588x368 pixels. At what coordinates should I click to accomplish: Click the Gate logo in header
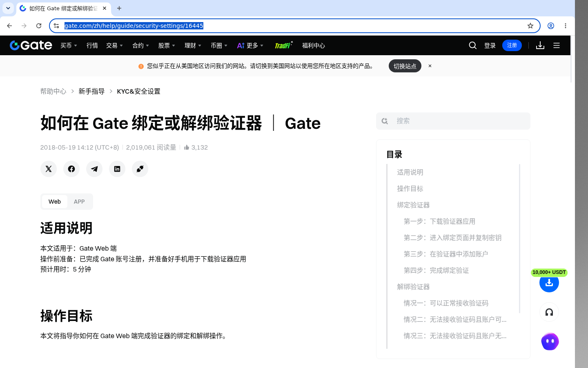click(x=31, y=45)
